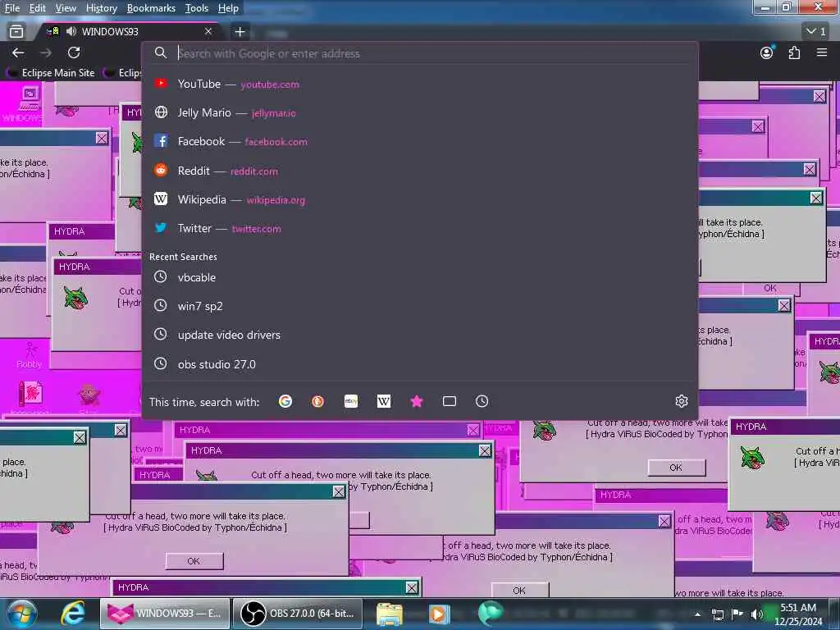The width and height of the screenshot is (840, 630).
Task: Open Action Center flag tray icon
Action: [x=737, y=614]
